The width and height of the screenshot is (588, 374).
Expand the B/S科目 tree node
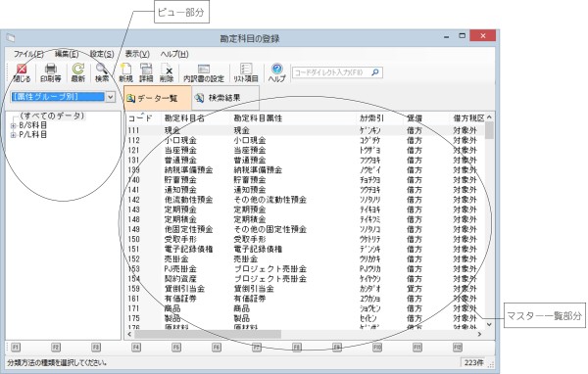tap(13, 125)
